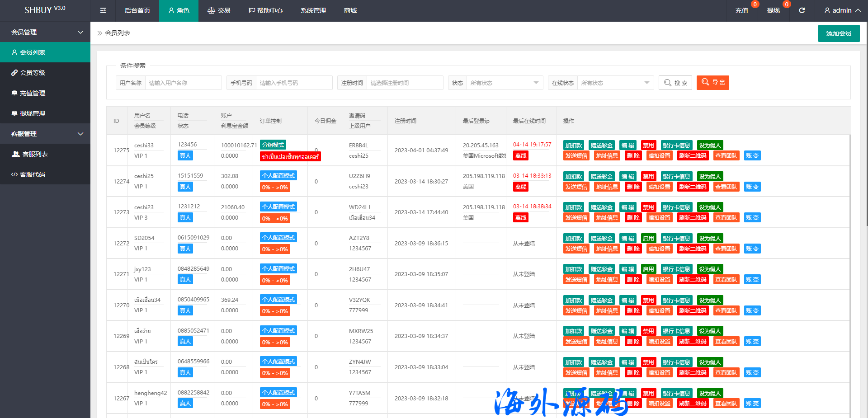Open the 帮助中心 top menu

pyautogui.click(x=265, y=10)
